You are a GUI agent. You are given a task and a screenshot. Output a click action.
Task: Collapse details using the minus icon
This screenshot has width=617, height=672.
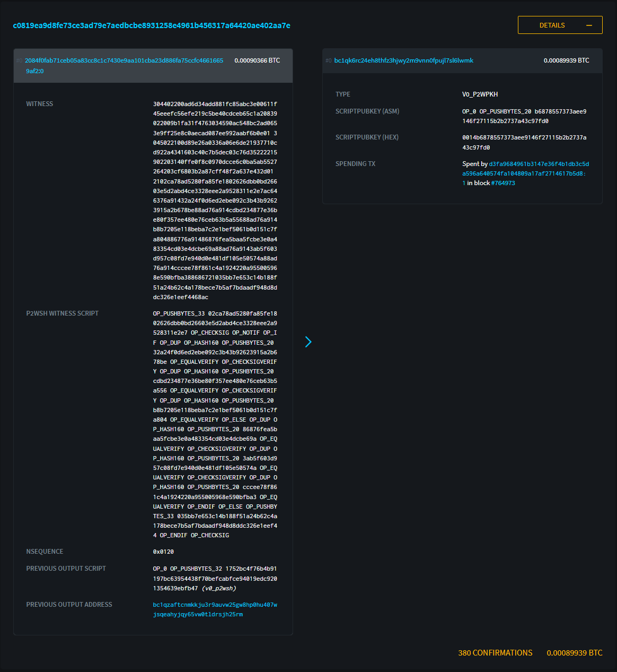pyautogui.click(x=589, y=25)
